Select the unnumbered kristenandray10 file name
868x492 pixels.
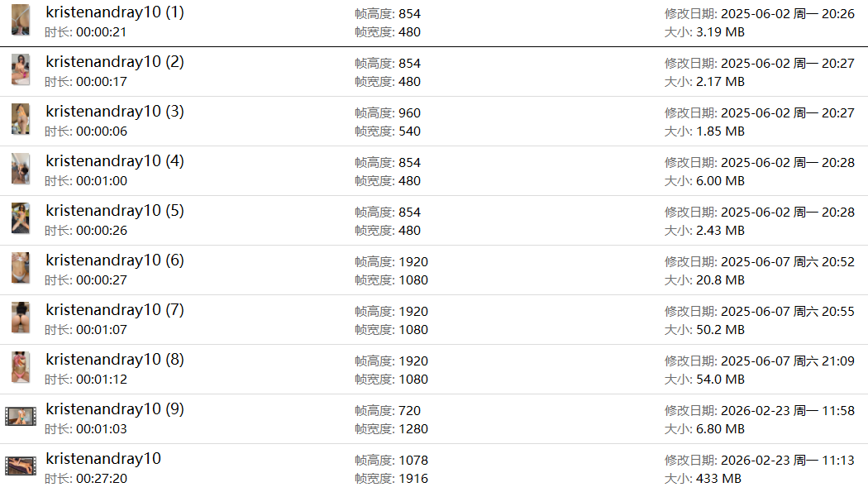[103, 459]
